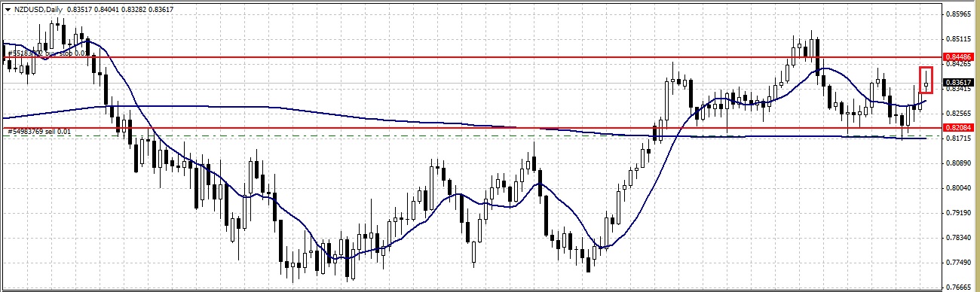980x292 pixels.
Task: Click the 0.84041 high value in the header
Action: [x=107, y=9]
